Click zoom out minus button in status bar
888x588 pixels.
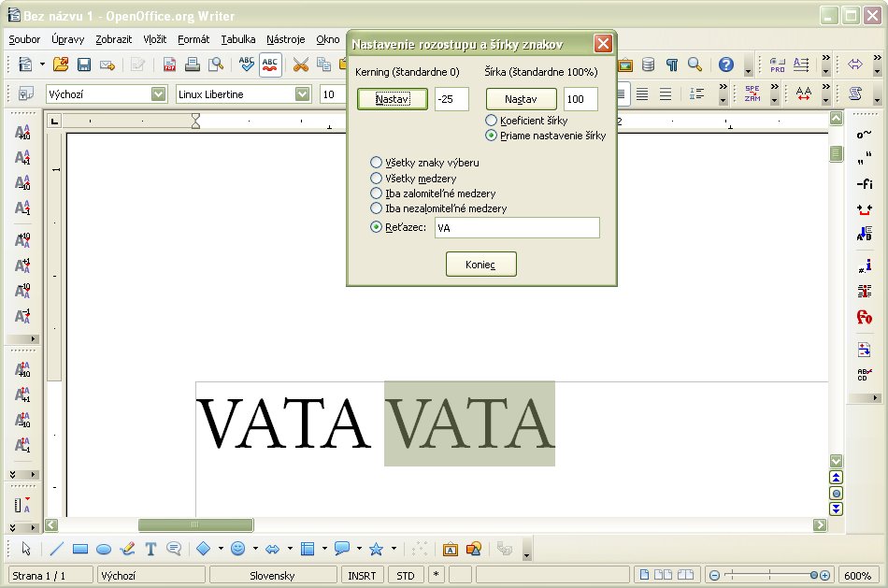pos(715,576)
